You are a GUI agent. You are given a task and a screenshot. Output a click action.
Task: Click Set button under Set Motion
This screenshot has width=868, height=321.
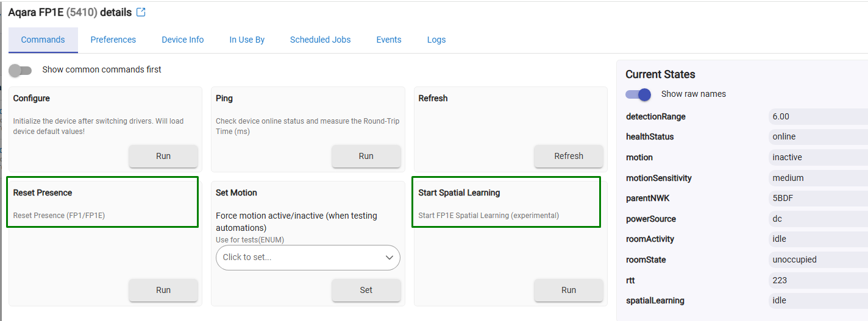point(366,291)
